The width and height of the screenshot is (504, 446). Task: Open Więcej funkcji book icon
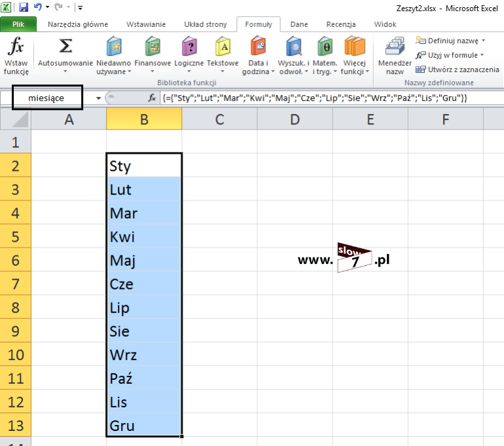coord(355,46)
